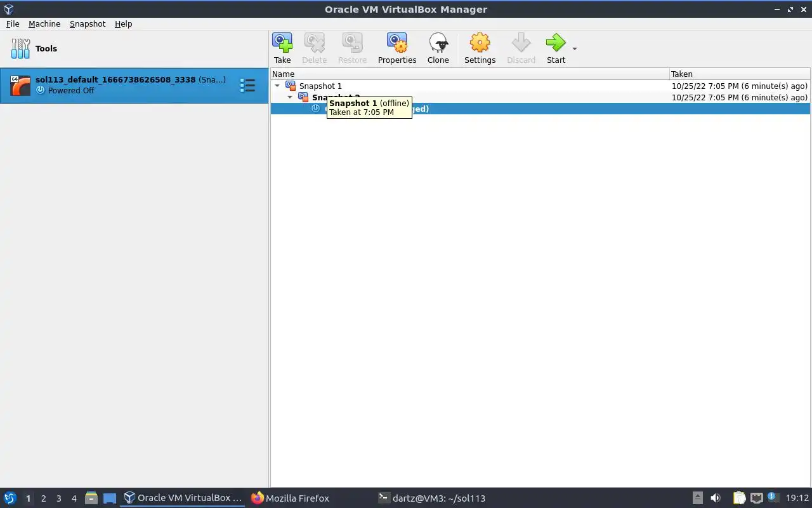Click the notification info tray icon
This screenshot has width=812, height=508.
point(772,497)
